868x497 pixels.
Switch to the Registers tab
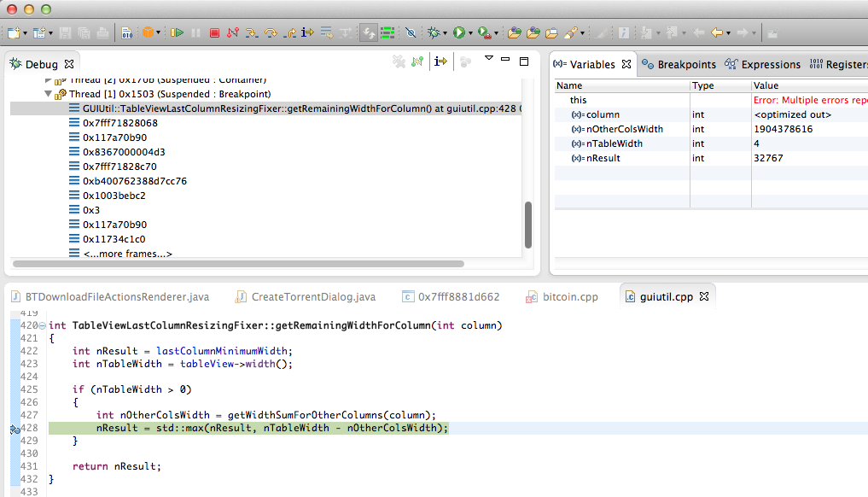click(839, 64)
